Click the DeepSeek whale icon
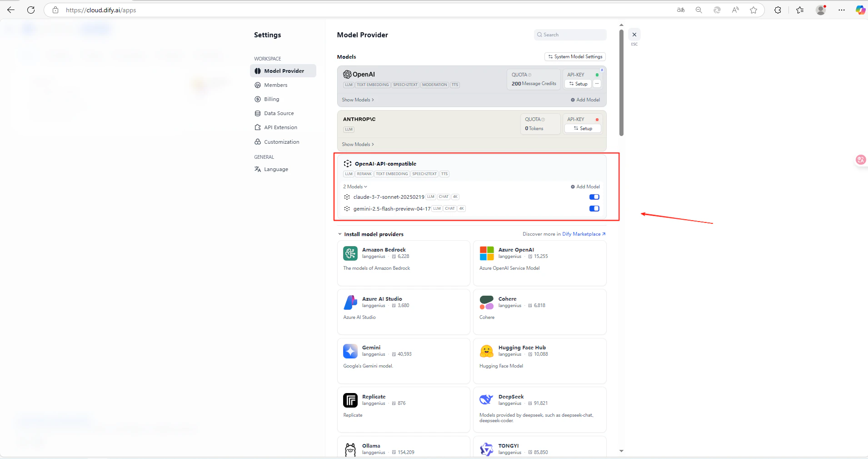 pos(487,400)
